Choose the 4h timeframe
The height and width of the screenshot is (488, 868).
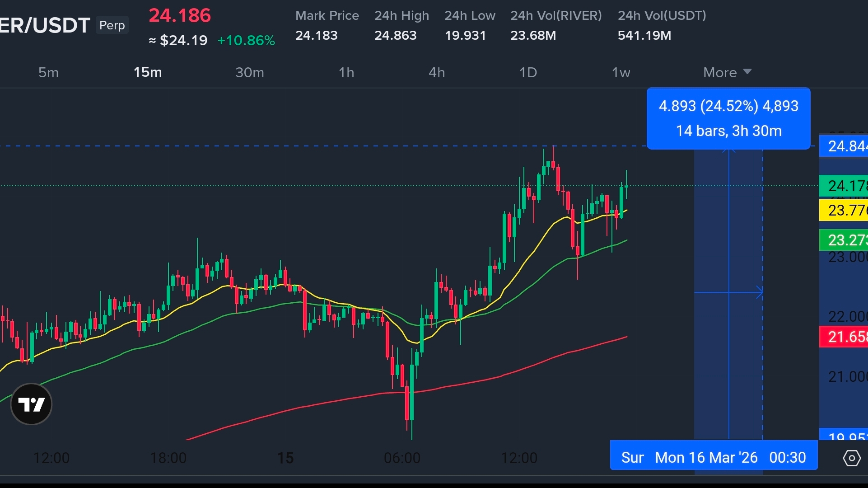(x=437, y=72)
